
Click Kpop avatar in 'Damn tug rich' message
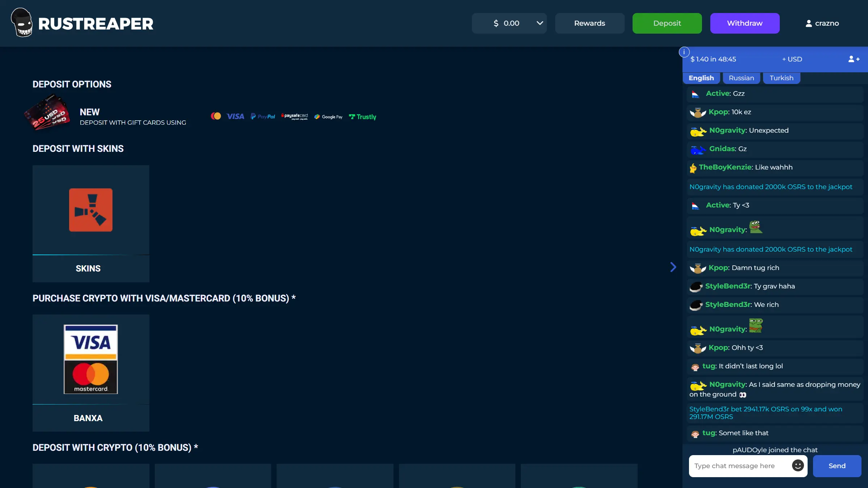[x=698, y=269]
